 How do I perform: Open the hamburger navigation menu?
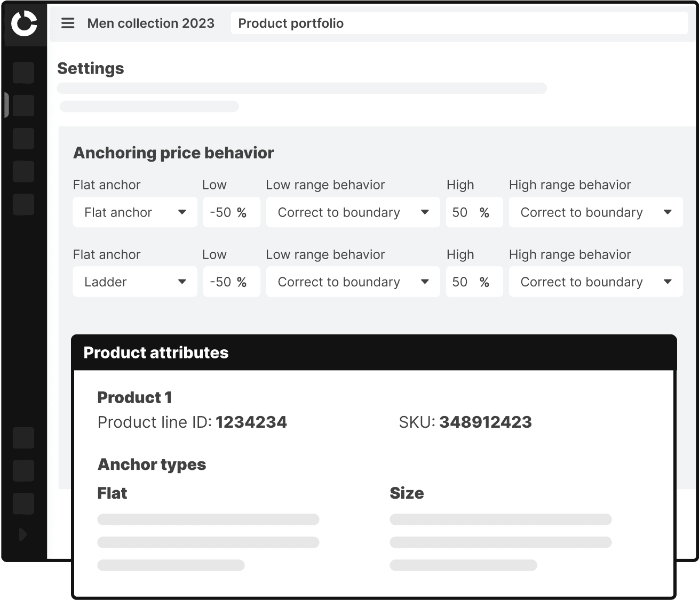click(68, 23)
